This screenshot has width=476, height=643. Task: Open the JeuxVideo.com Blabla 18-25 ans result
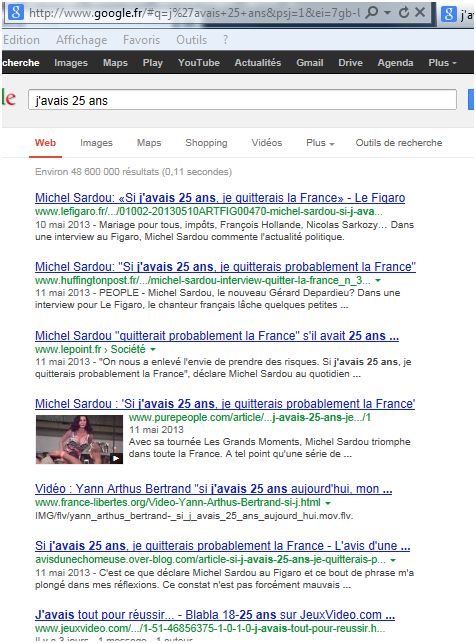tap(215, 614)
